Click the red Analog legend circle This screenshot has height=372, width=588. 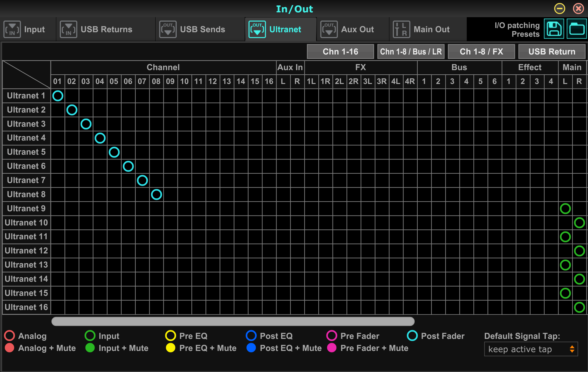click(x=10, y=336)
